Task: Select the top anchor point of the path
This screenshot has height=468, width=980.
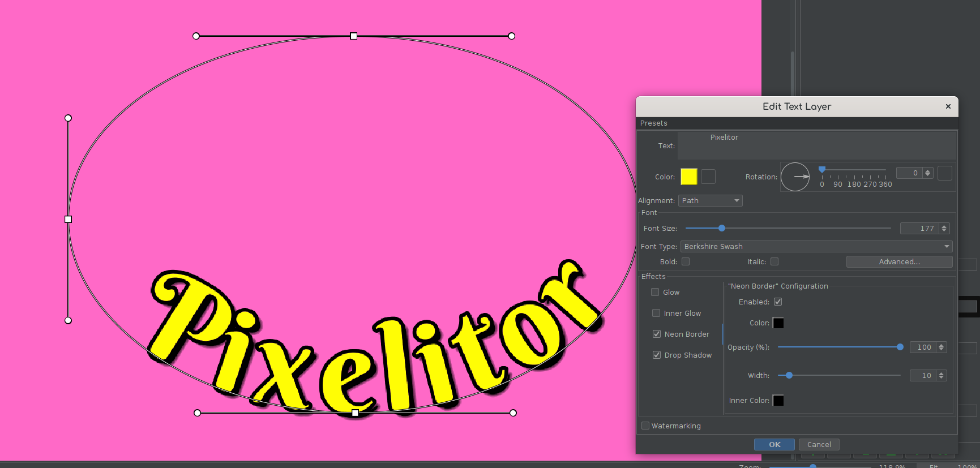Action: [x=354, y=36]
